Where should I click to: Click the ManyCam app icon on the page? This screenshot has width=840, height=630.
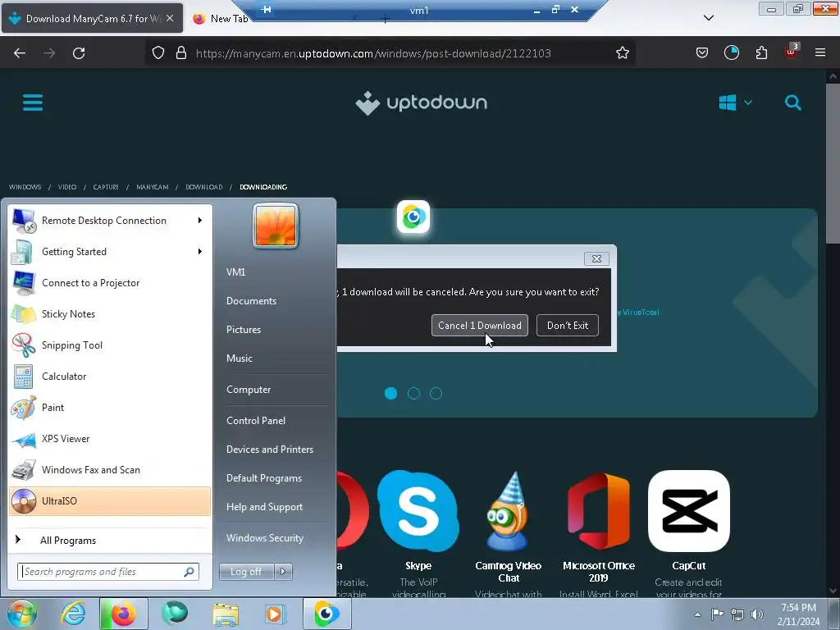point(413,217)
